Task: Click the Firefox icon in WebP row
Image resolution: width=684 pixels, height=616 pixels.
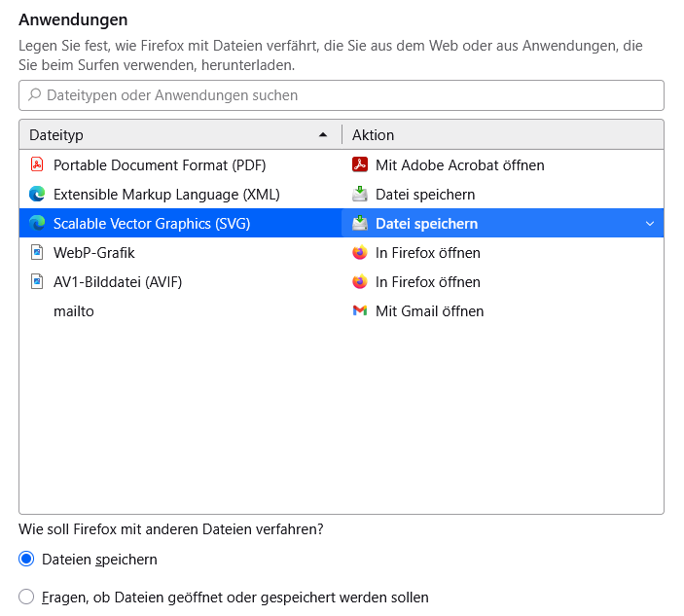Action: click(360, 253)
